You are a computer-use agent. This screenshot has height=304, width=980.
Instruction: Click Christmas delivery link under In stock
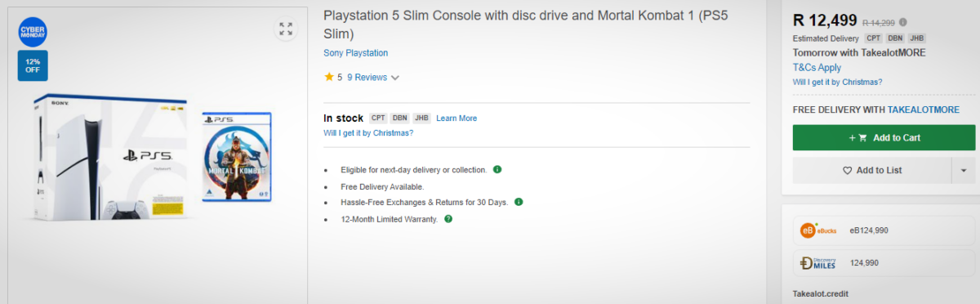pyautogui.click(x=368, y=132)
